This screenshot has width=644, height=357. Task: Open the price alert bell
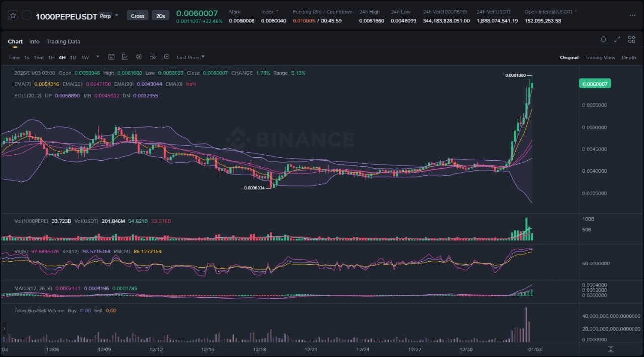[x=603, y=39]
